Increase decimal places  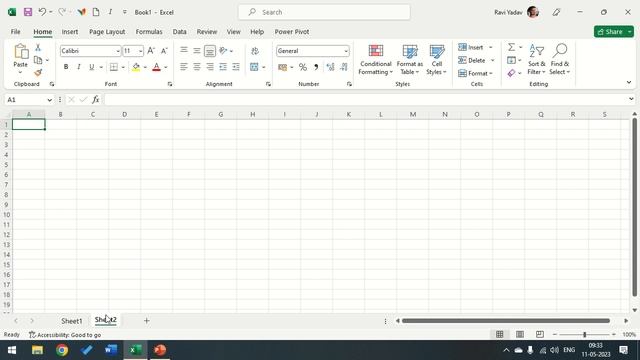tap(330, 67)
